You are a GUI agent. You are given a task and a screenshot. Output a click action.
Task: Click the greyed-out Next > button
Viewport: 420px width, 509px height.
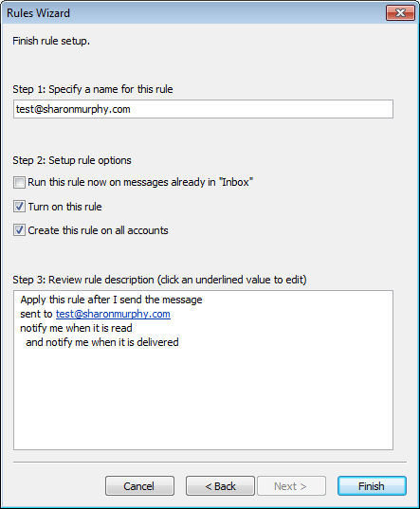click(291, 486)
